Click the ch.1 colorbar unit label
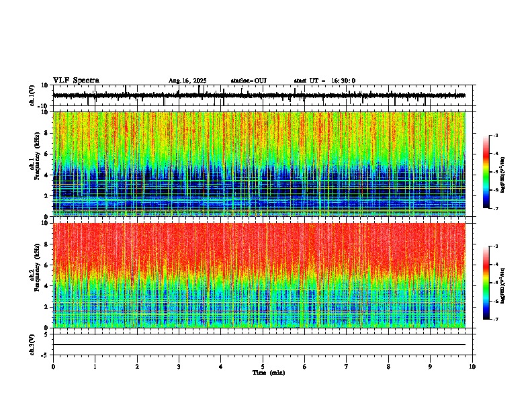 [503, 175]
